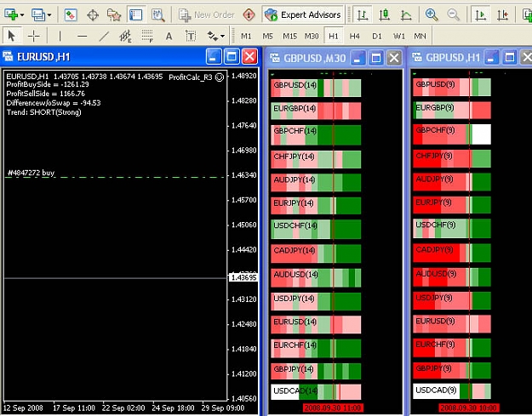Switch timeframe to M5
532x416 pixels.
click(x=267, y=36)
